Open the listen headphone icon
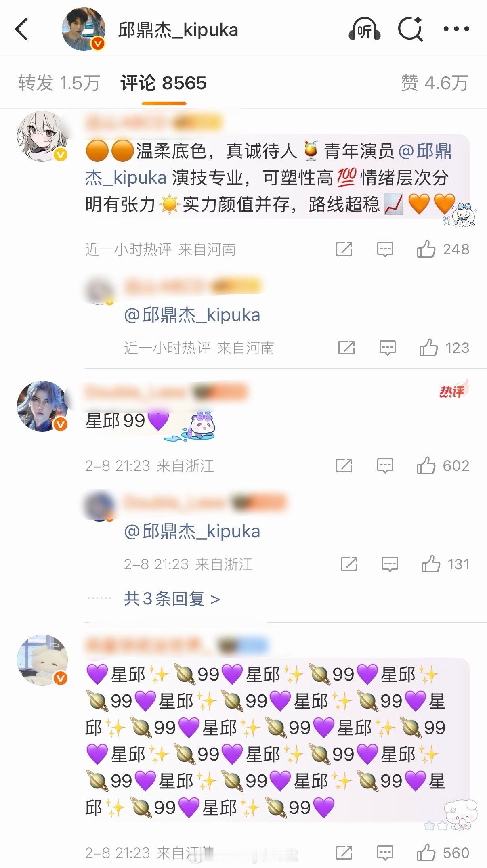The width and height of the screenshot is (487, 868). (x=364, y=29)
